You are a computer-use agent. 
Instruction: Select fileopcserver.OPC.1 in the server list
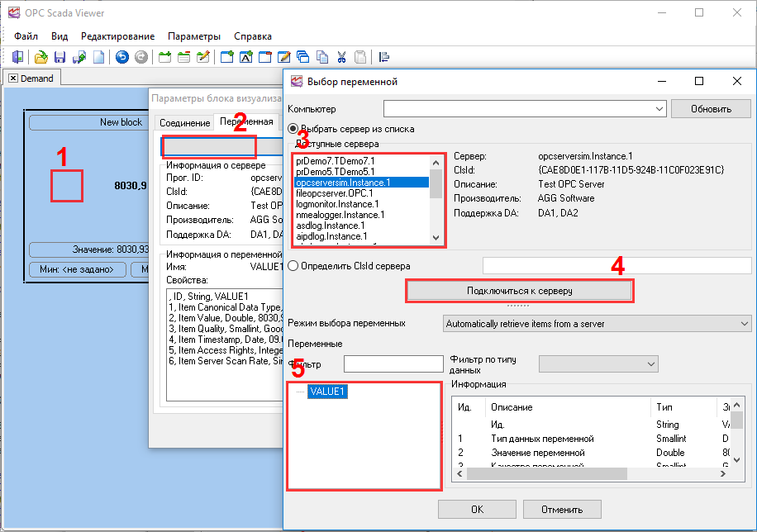click(x=335, y=193)
